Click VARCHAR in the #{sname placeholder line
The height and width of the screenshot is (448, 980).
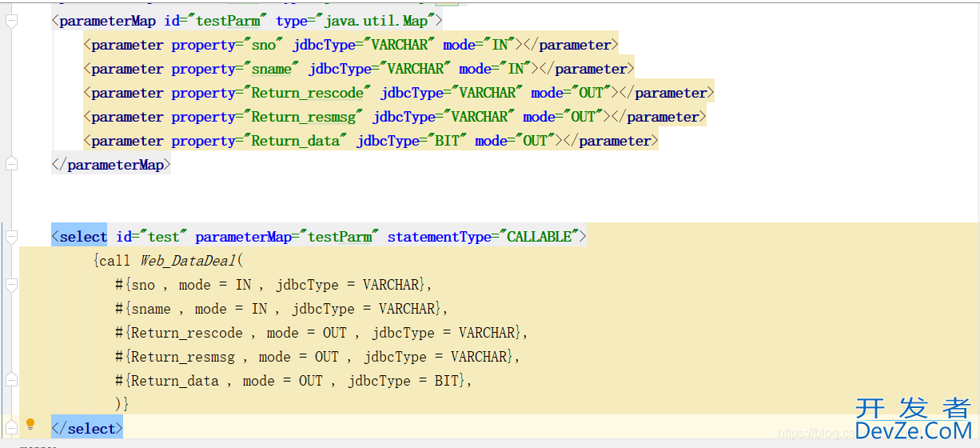point(407,309)
